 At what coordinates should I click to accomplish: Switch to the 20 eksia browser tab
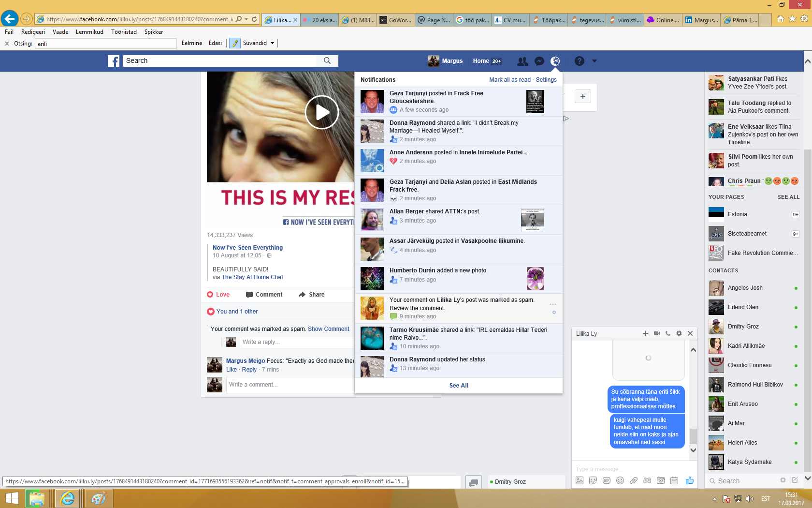(x=319, y=20)
